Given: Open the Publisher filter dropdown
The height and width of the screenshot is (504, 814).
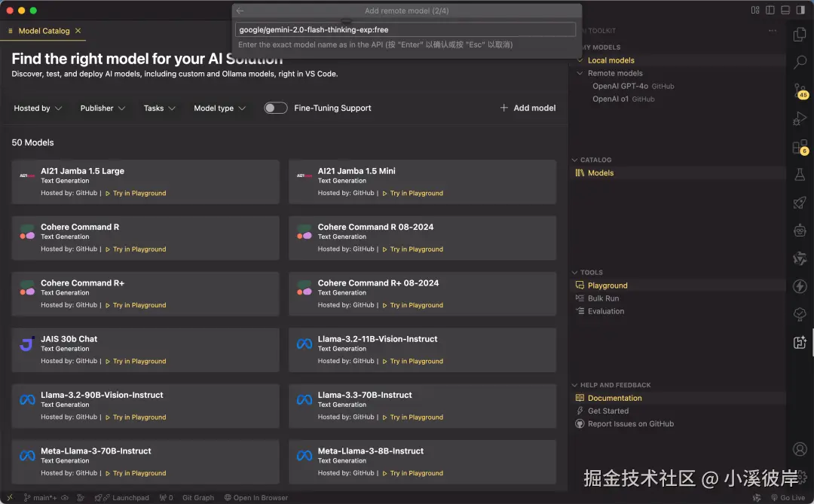Looking at the screenshot, I should tap(103, 108).
